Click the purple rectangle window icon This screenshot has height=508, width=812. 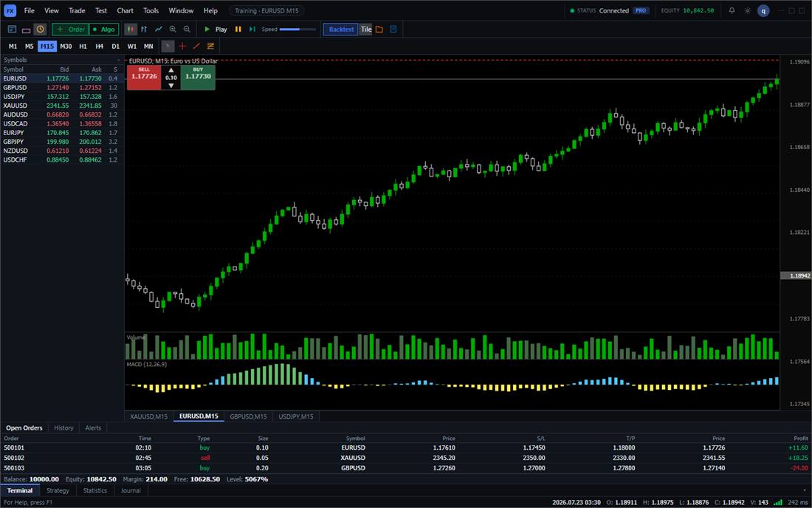(26, 30)
